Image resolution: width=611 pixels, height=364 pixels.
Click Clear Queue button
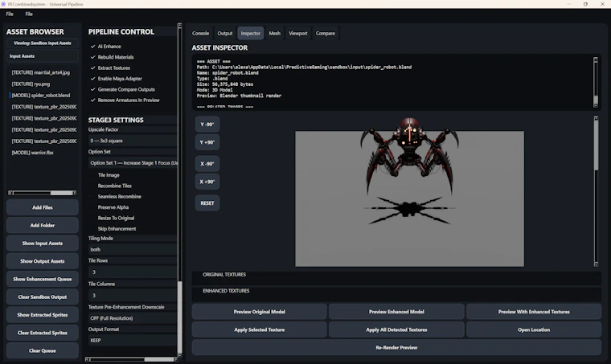pyautogui.click(x=42, y=351)
